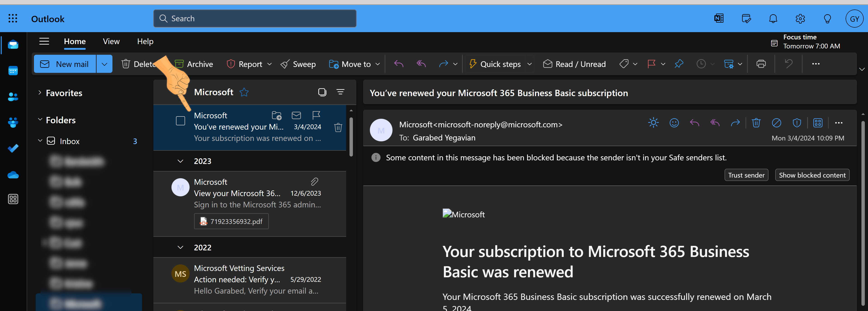Open reading pane more actions ellipsis
The height and width of the screenshot is (311, 868).
click(839, 123)
